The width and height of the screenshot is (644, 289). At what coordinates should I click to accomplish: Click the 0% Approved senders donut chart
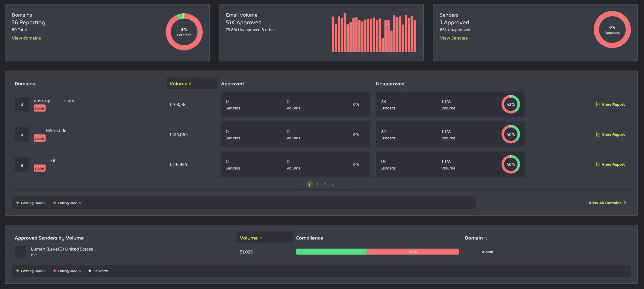612,30
